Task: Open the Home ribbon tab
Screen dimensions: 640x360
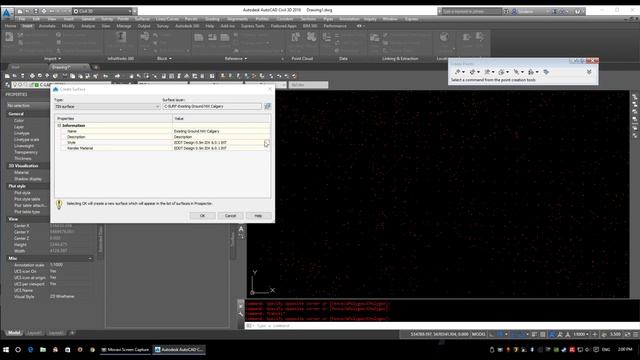Action: click(10, 26)
